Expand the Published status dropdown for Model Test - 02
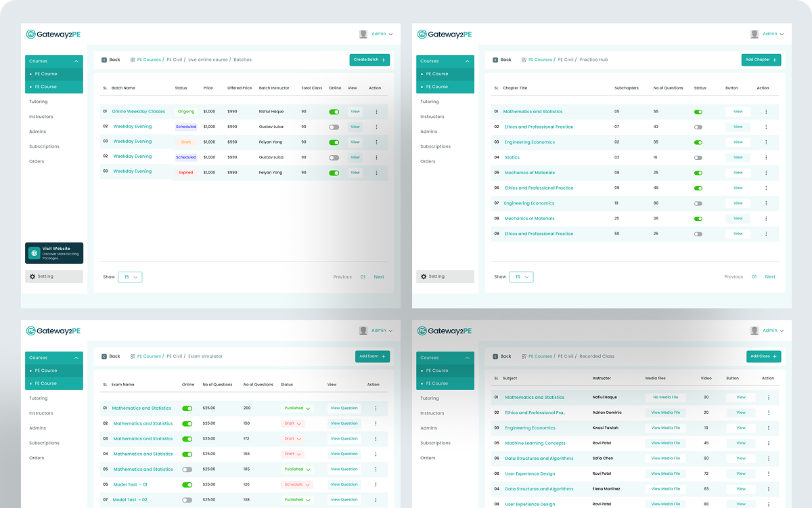This screenshot has height=508, width=812. click(x=296, y=499)
